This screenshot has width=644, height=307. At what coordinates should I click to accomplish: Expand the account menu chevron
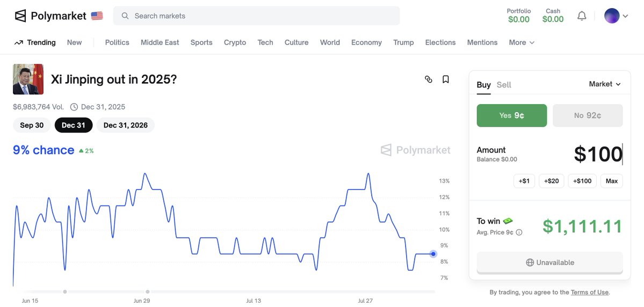[x=626, y=17]
